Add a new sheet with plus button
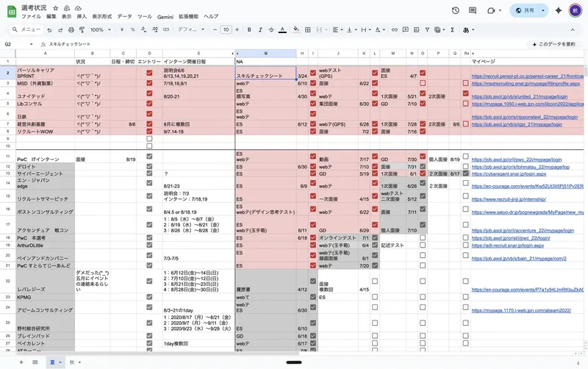The image size is (588, 369). tap(21, 362)
